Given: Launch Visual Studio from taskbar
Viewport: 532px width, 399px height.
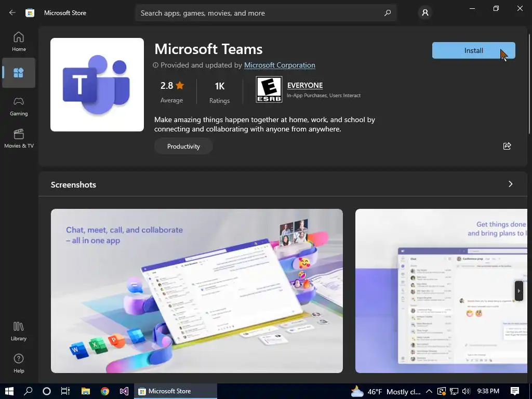Looking at the screenshot, I should (x=124, y=391).
